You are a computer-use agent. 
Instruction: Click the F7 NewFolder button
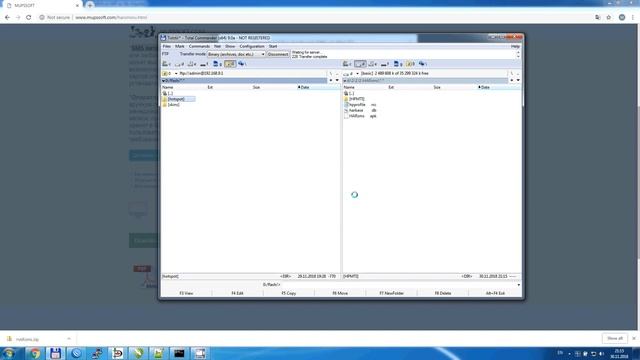[391, 293]
